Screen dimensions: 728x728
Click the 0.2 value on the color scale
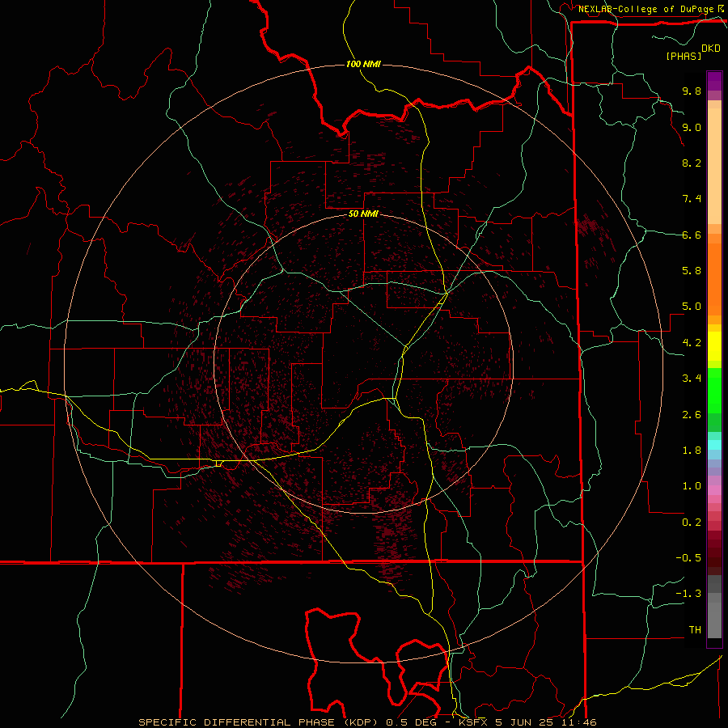[692, 523]
